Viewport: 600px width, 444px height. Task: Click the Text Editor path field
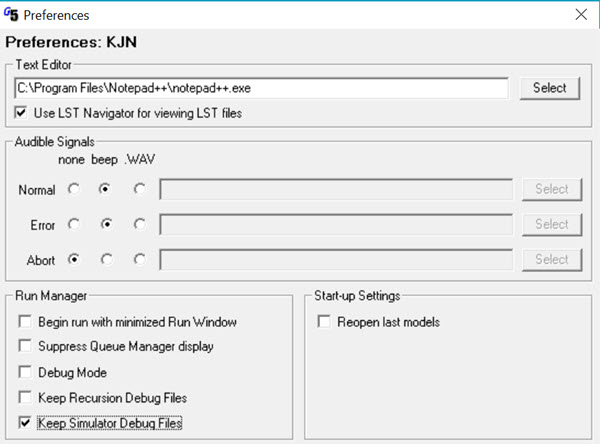[x=262, y=88]
